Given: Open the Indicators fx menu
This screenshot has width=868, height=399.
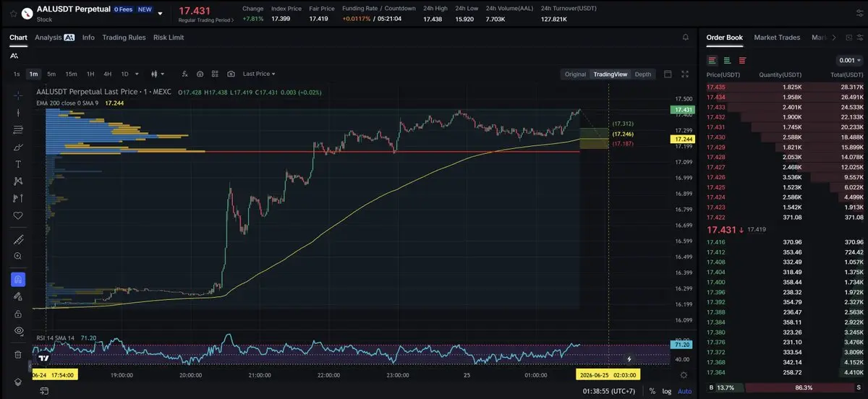Looking at the screenshot, I should (x=184, y=74).
